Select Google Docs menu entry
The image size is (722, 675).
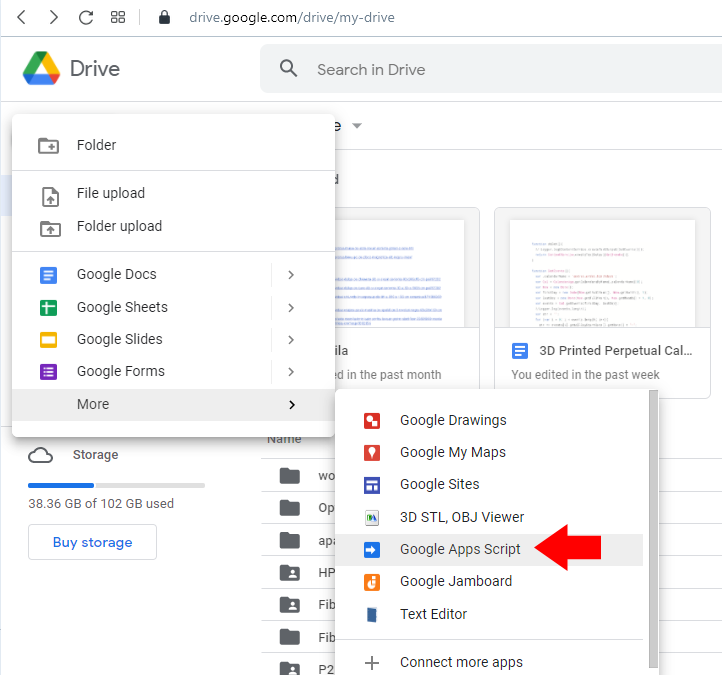(173, 275)
